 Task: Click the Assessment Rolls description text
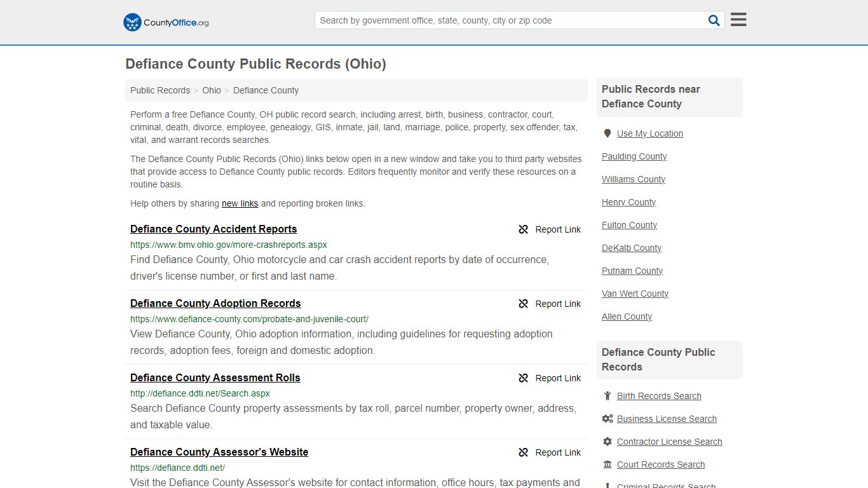click(x=353, y=417)
